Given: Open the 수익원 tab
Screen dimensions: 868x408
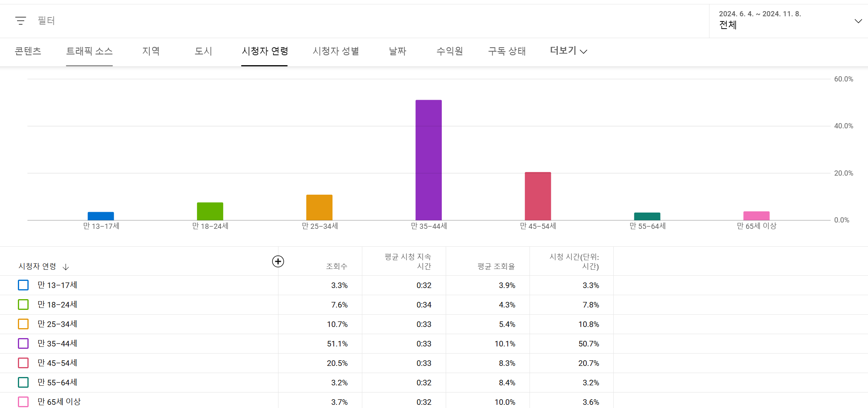Looking at the screenshot, I should (450, 51).
